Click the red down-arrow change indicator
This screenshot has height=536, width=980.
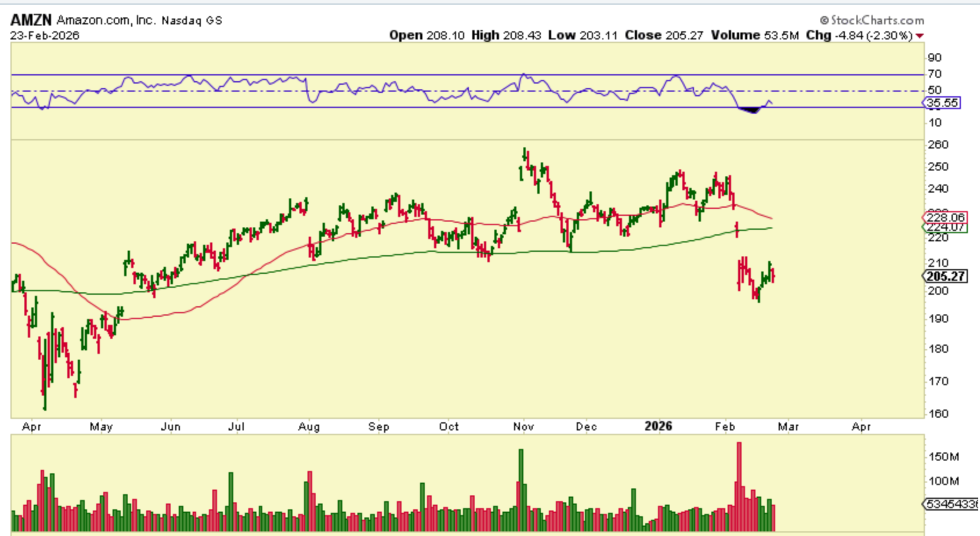pos(919,36)
